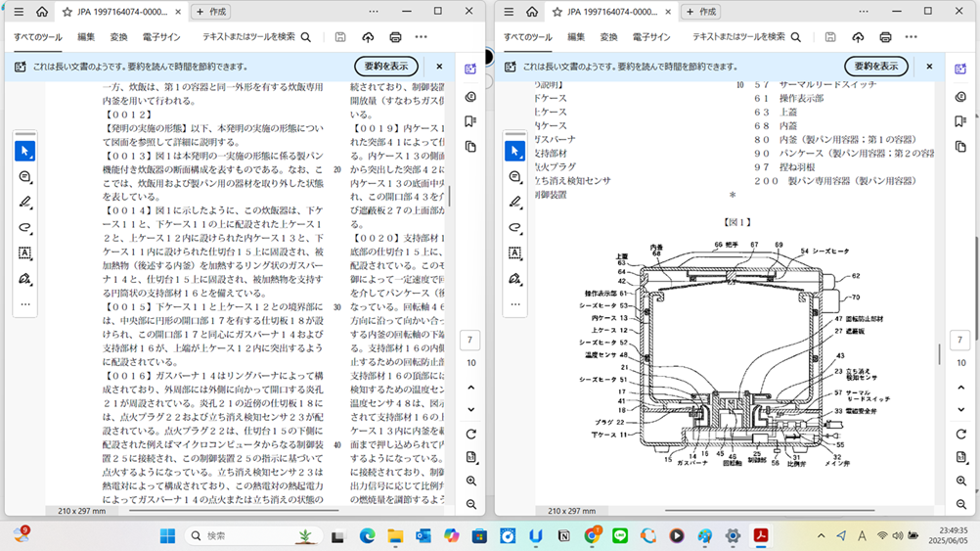The image size is (980, 551).
Task: Show hidden system tray icons
Action: 822,536
